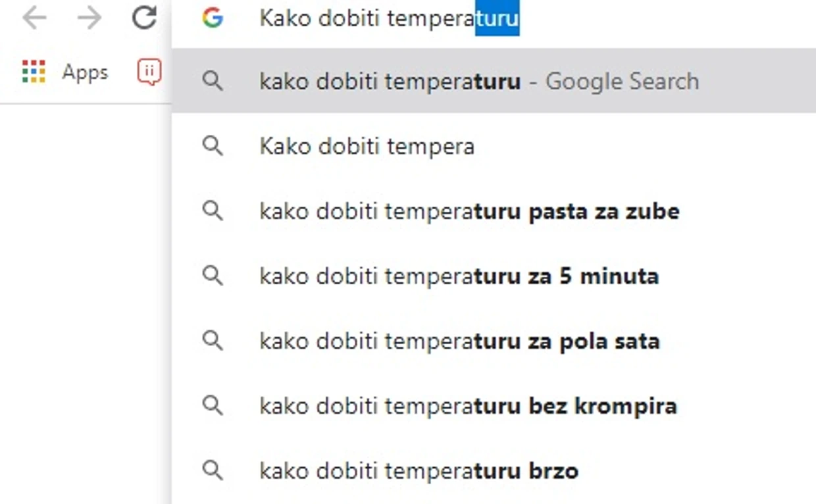
Task: Pick the 'kako dobiti temperaturu brzo' suggestion
Action: click(419, 470)
